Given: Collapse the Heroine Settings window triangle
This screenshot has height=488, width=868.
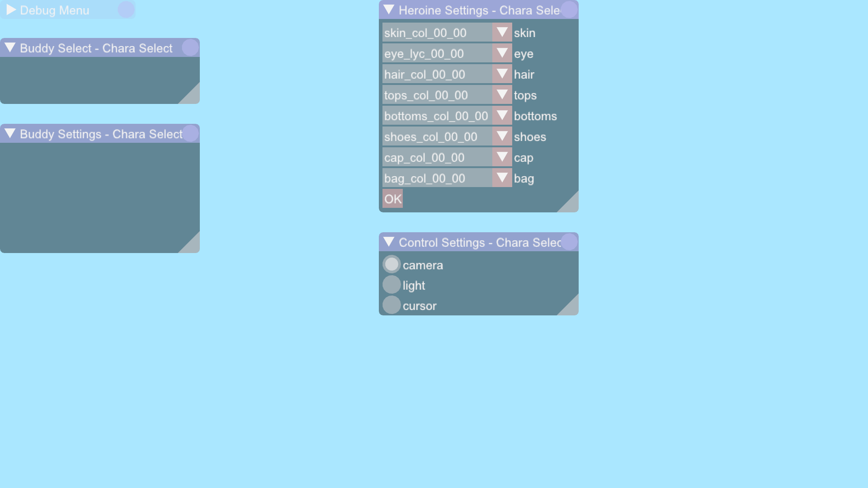Looking at the screenshot, I should point(389,9).
